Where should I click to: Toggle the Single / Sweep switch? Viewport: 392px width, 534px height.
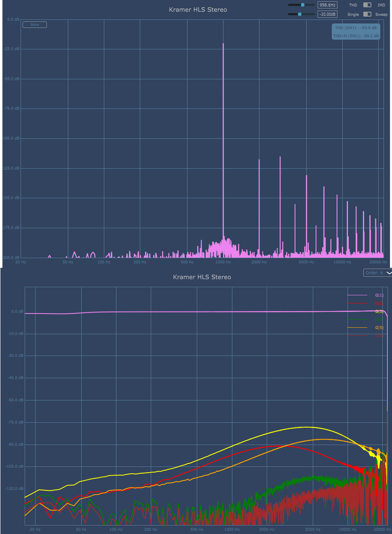point(367,14)
